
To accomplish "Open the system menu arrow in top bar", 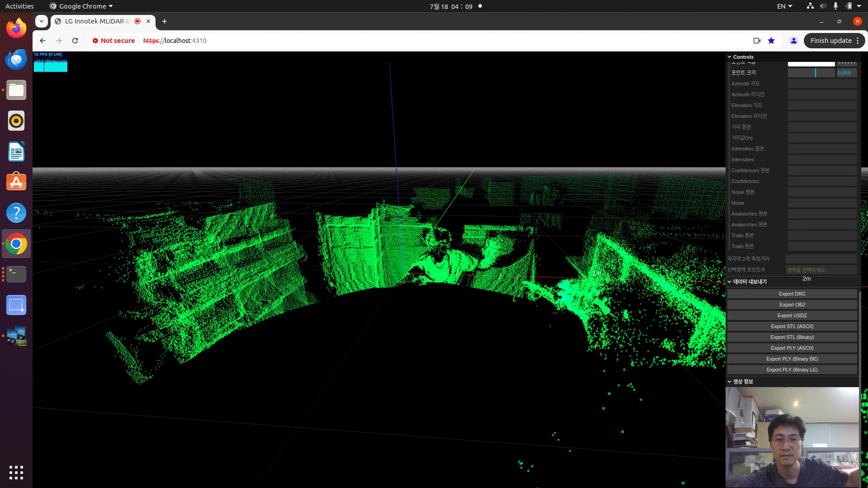I will tap(859, 6).
